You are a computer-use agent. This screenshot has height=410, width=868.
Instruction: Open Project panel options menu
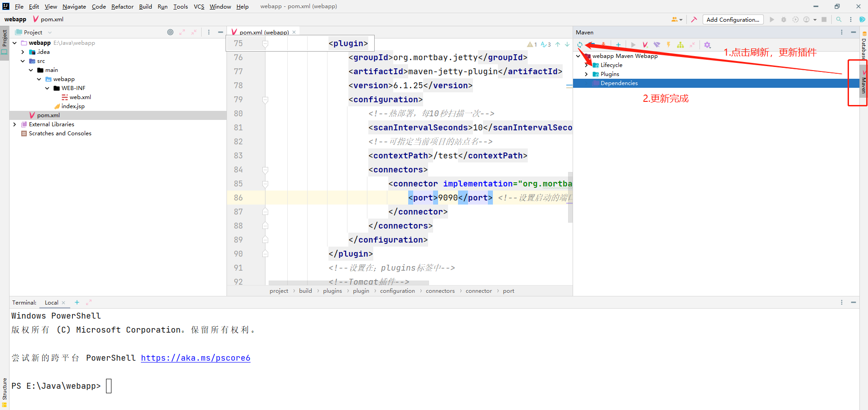(x=209, y=32)
